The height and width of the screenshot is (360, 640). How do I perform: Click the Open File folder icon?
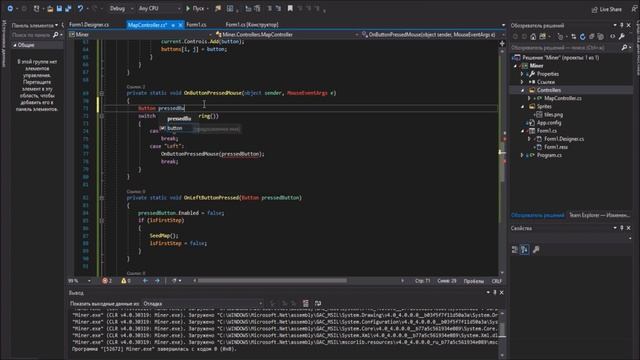(50, 8)
